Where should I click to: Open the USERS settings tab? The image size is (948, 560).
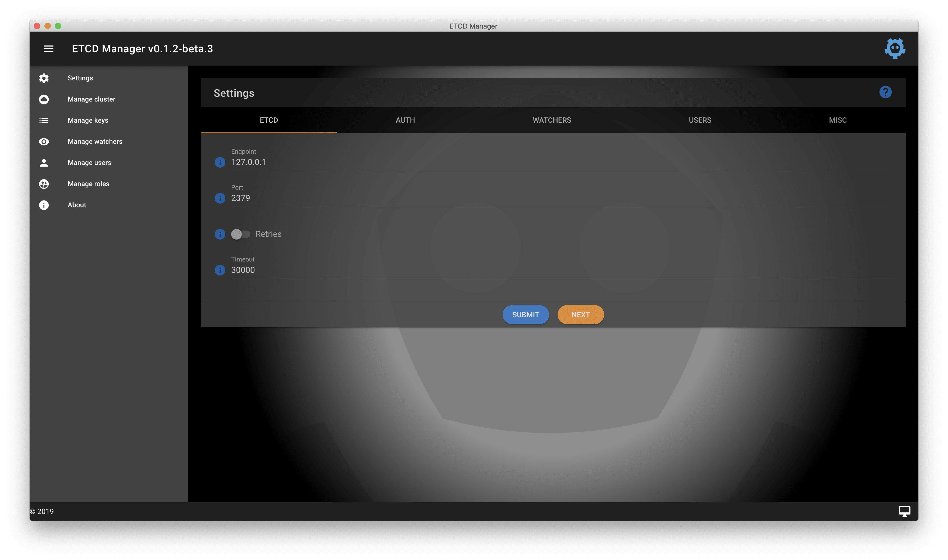[x=700, y=120]
